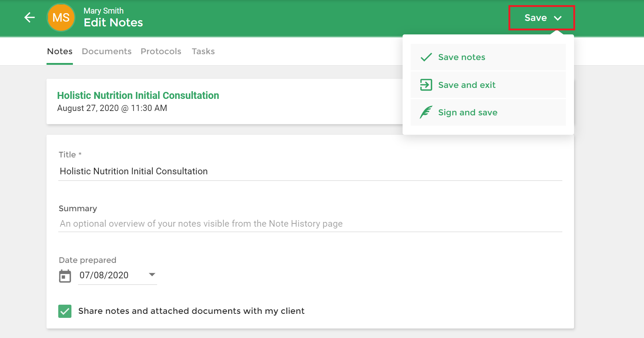Click the Summary field label
The height and width of the screenshot is (338, 644).
[x=78, y=208]
